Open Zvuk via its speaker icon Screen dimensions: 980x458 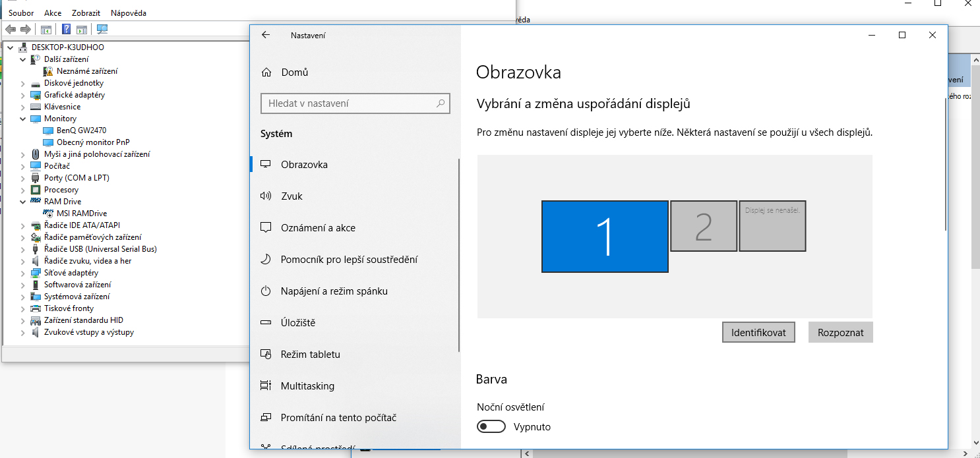click(266, 196)
